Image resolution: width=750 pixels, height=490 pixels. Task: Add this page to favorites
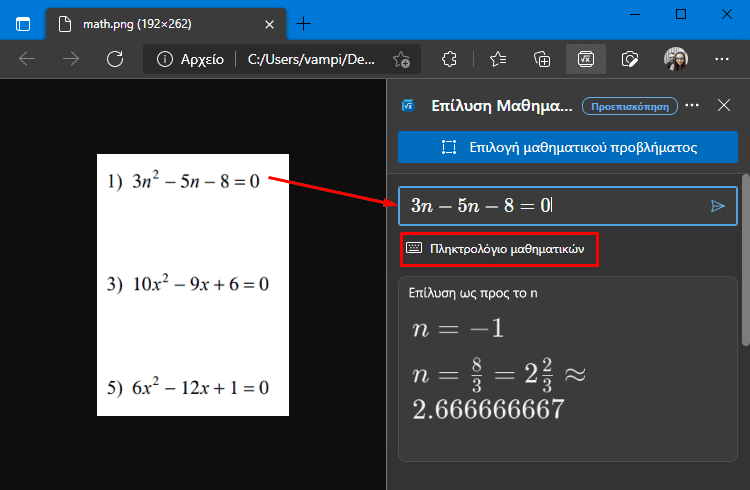pos(401,60)
